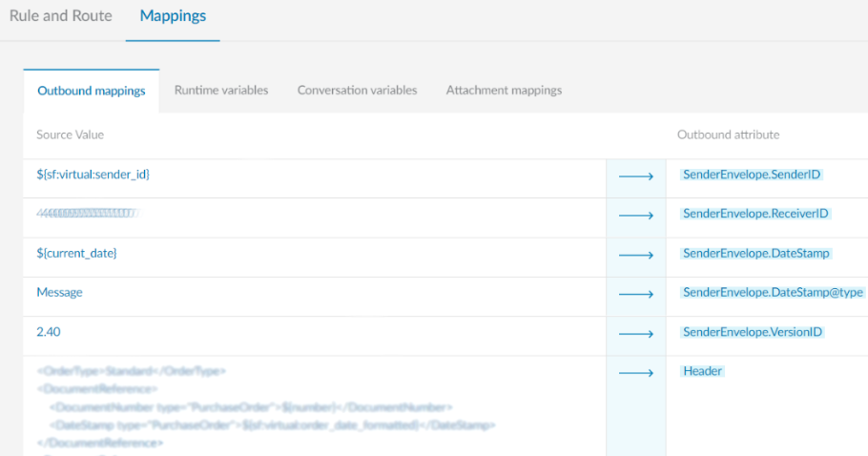Click the SenderEnvelope.VersionID outbound attribute
This screenshot has height=456, width=868.
[x=753, y=332]
